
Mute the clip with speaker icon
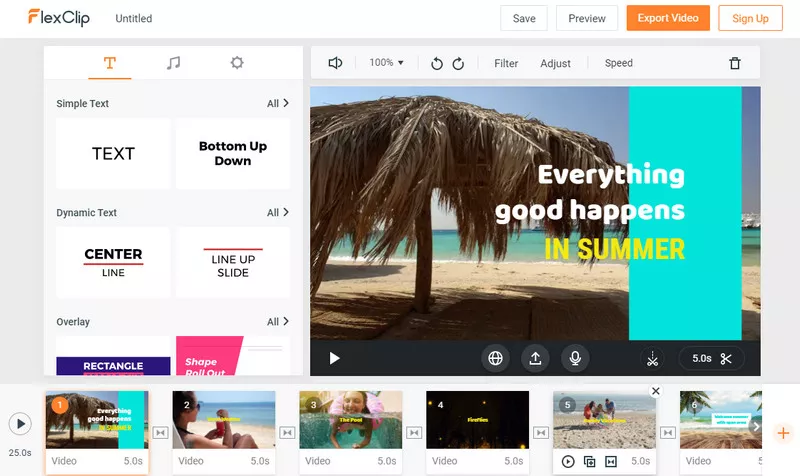335,63
